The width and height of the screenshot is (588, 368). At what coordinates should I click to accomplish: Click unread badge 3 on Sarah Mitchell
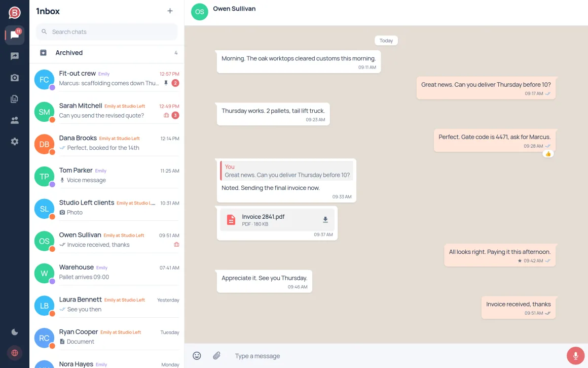tap(175, 115)
